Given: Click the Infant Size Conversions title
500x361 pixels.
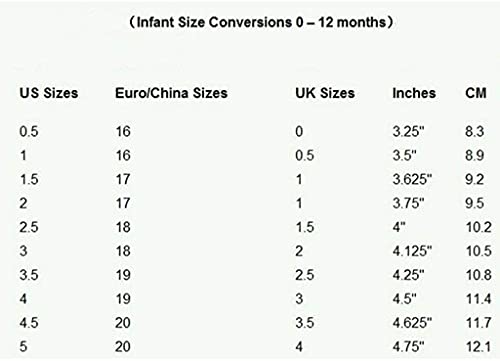Looking at the screenshot, I should (261, 22).
